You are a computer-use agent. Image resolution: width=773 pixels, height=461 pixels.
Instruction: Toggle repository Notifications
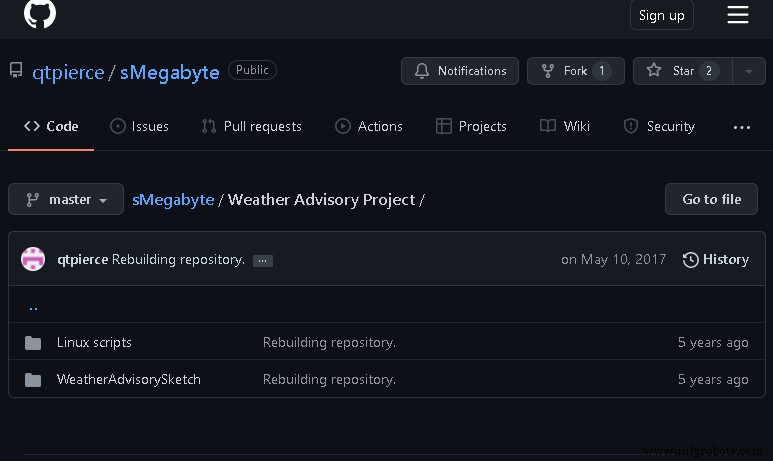pos(460,71)
